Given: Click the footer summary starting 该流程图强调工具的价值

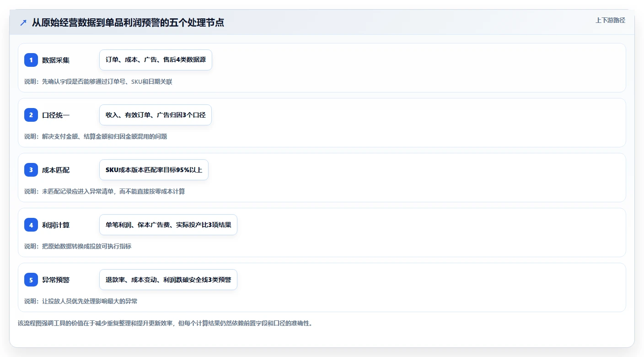Looking at the screenshot, I should tap(165, 323).
